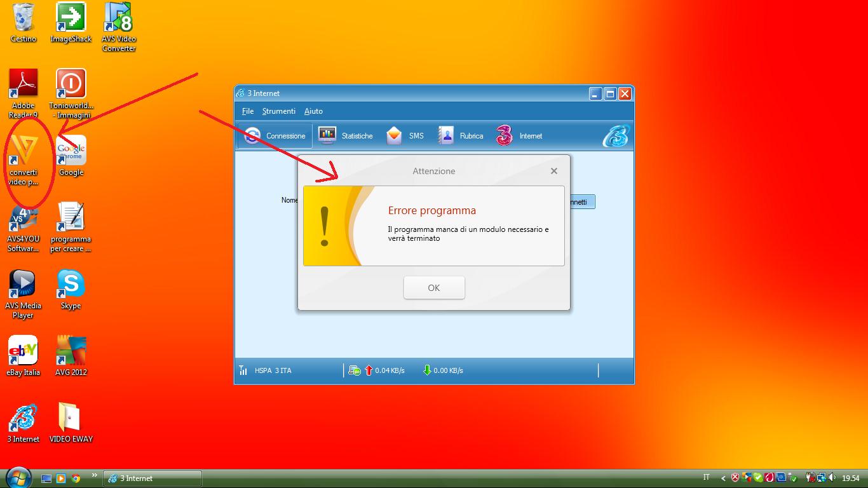Open Google Chrome desktop shortcut
Image resolution: width=868 pixels, height=488 pixels.
point(71,156)
